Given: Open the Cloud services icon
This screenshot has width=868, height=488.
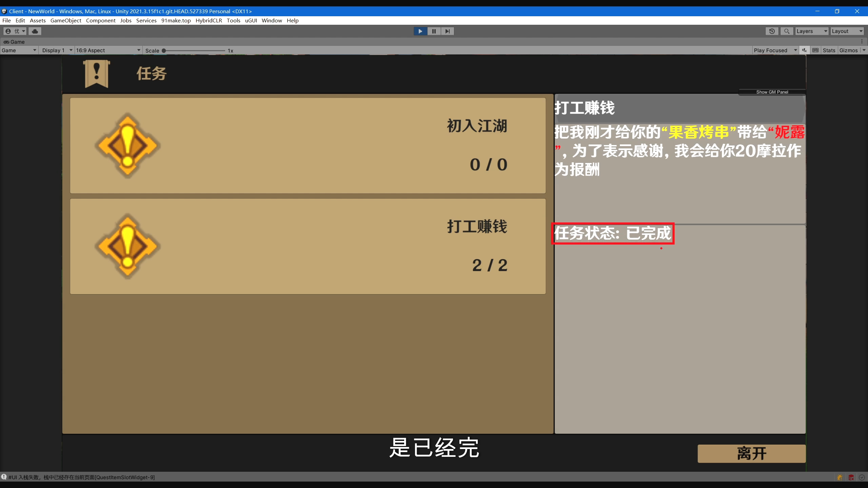Looking at the screenshot, I should 35,31.
